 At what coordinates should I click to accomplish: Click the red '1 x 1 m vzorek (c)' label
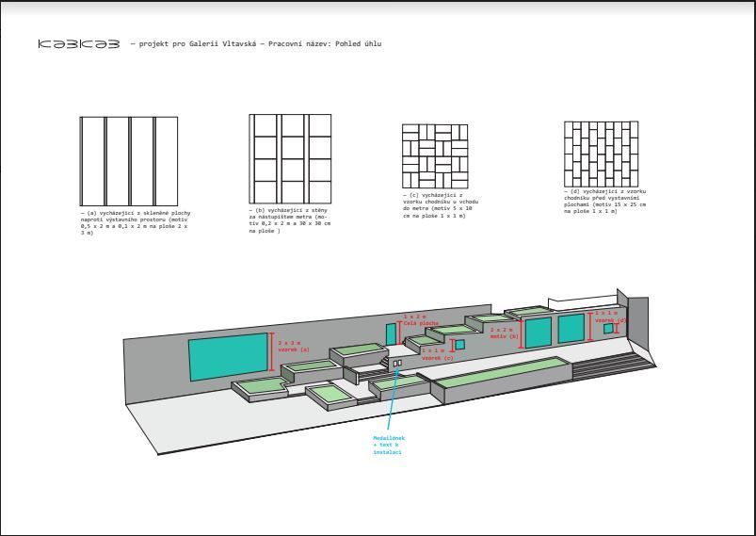(x=437, y=354)
